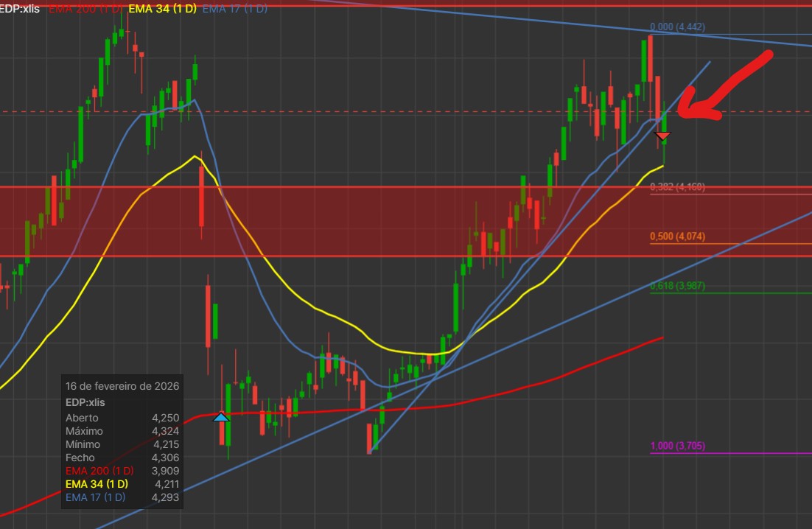Select the red shaded resistance zone rectangle
812x529 pixels.
[406, 222]
